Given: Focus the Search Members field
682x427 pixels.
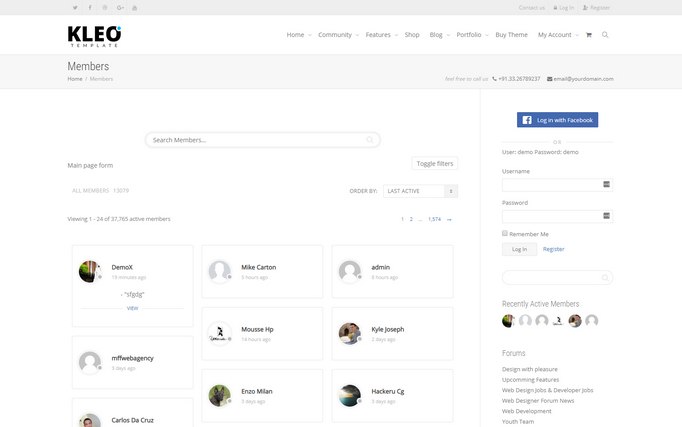Looking at the screenshot, I should pyautogui.click(x=263, y=140).
